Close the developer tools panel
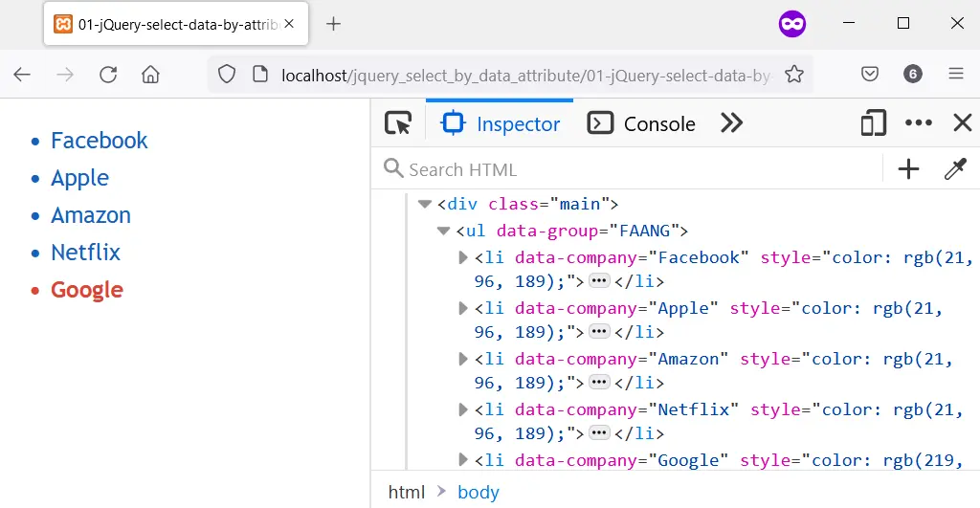The height and width of the screenshot is (508, 980). tap(963, 123)
